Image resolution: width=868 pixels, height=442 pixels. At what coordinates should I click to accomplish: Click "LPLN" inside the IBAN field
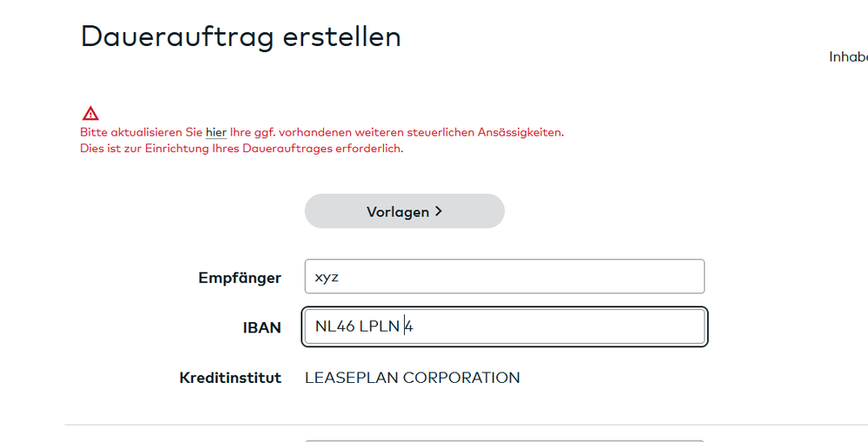point(379,327)
